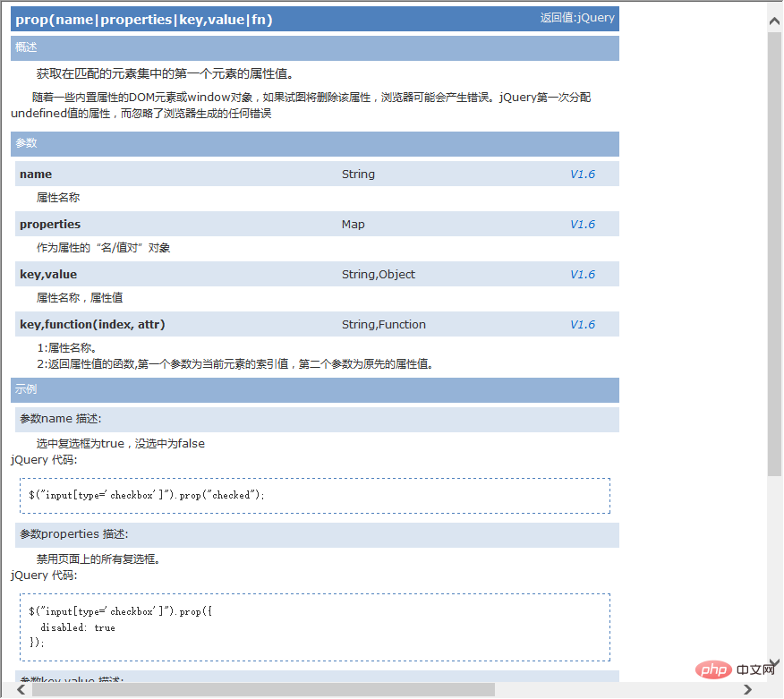The height and width of the screenshot is (699, 784).
Task: Click the name parameter label
Action: pyautogui.click(x=36, y=174)
